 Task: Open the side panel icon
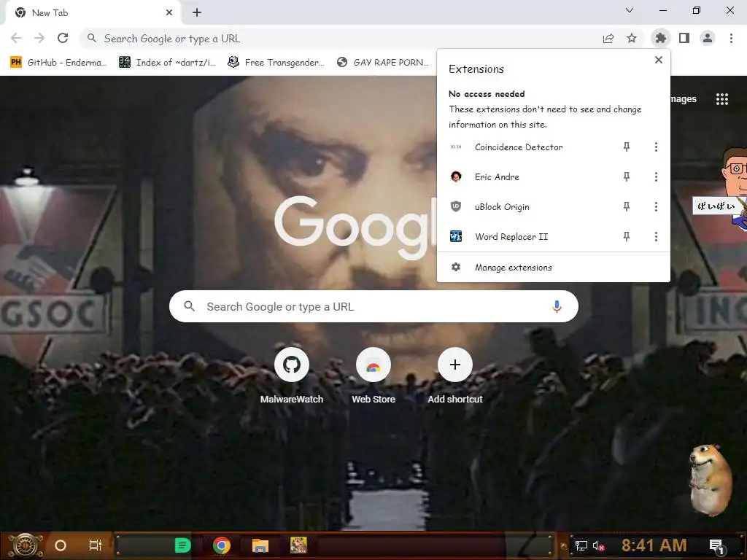tap(684, 38)
